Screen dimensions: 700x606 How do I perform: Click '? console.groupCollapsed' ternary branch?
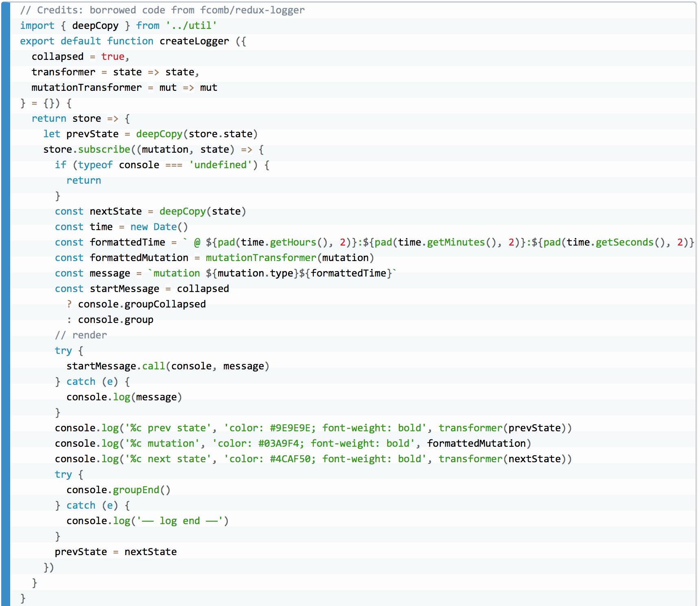136,304
